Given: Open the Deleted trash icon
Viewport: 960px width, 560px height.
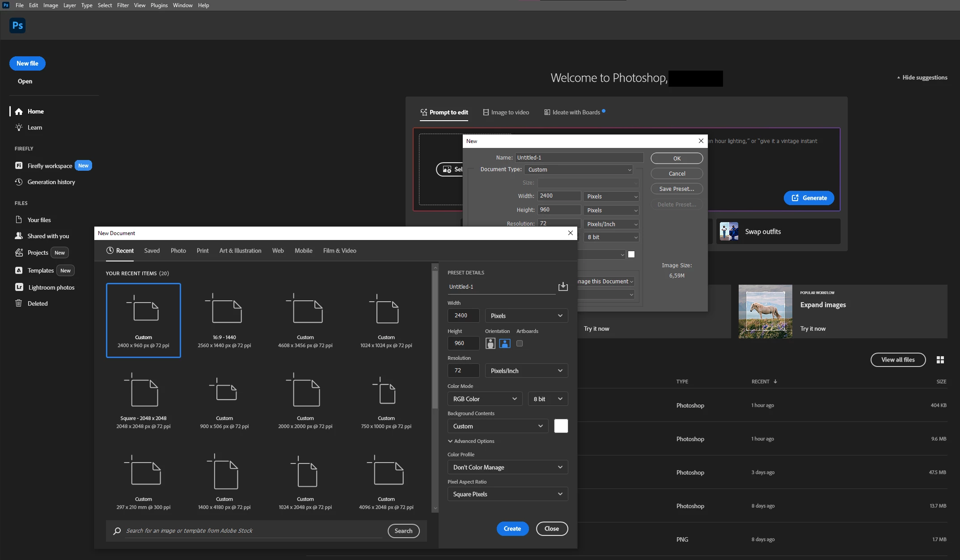Looking at the screenshot, I should (19, 303).
